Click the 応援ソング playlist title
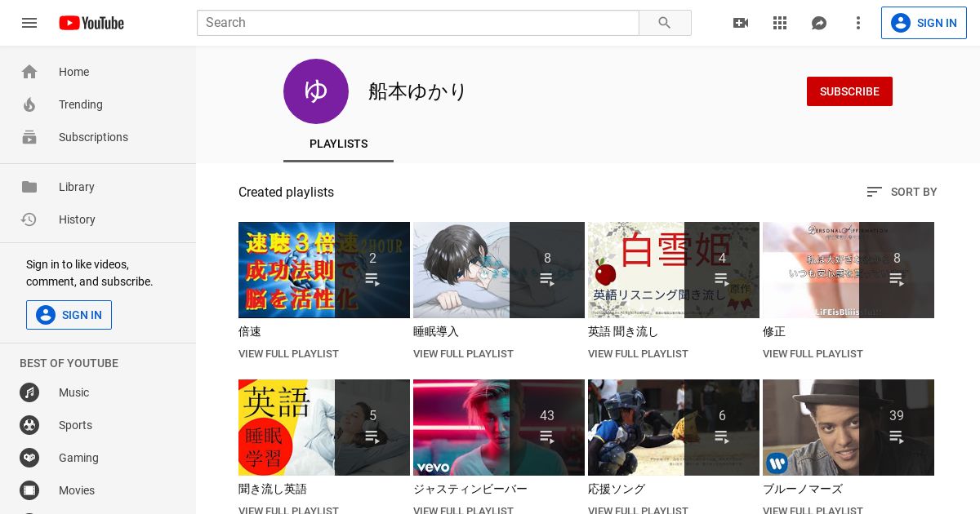 click(617, 490)
